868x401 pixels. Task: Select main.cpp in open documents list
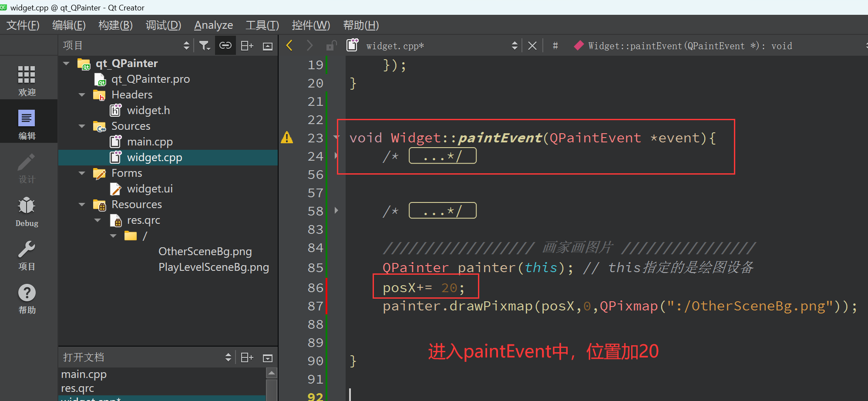point(84,374)
